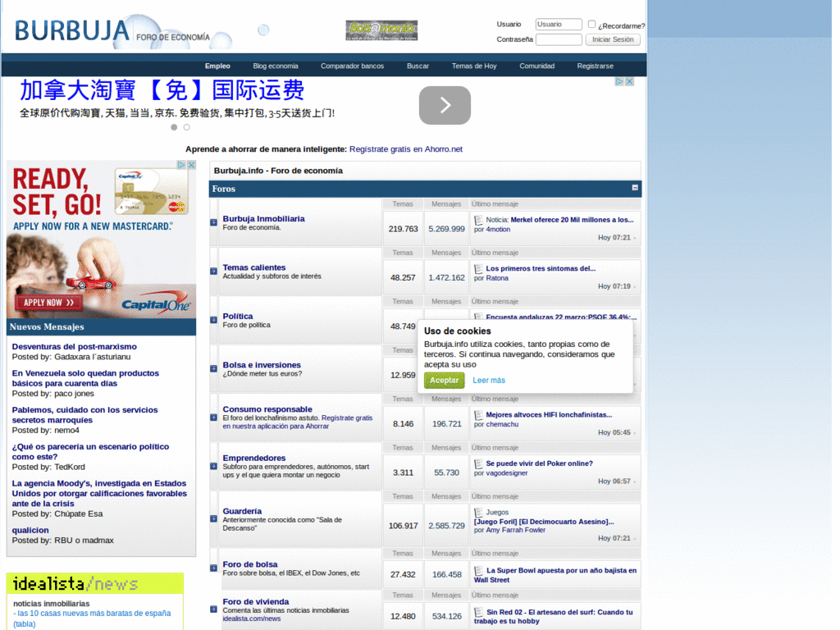Click the post icon next to Mejores altvoces HIFI
The image size is (840, 630).
(x=478, y=414)
